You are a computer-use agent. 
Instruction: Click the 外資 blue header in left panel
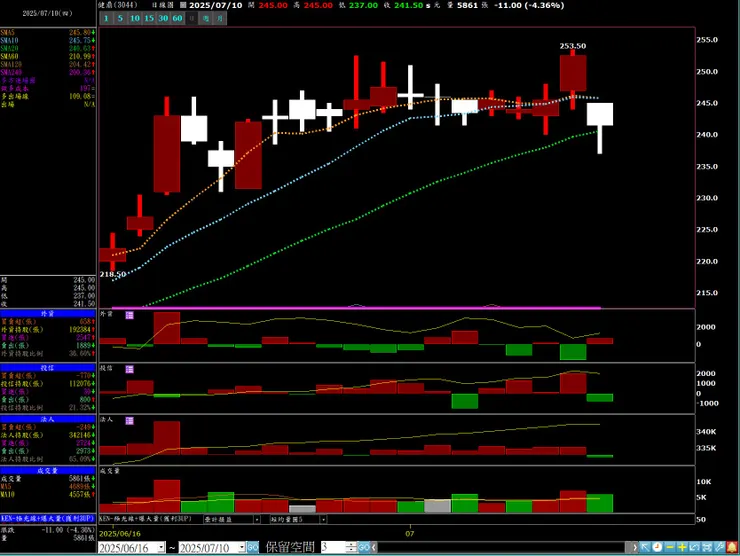[48, 313]
